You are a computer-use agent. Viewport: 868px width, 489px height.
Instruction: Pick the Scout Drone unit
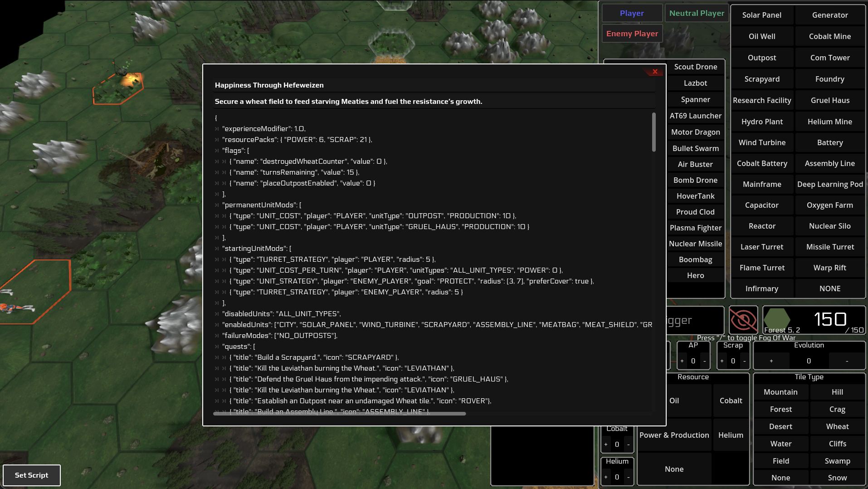coord(696,67)
